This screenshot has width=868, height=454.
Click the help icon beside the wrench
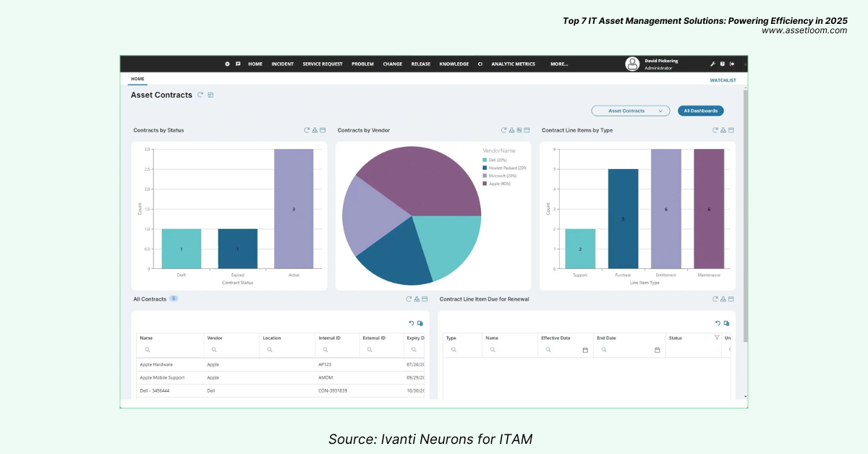[x=722, y=64]
